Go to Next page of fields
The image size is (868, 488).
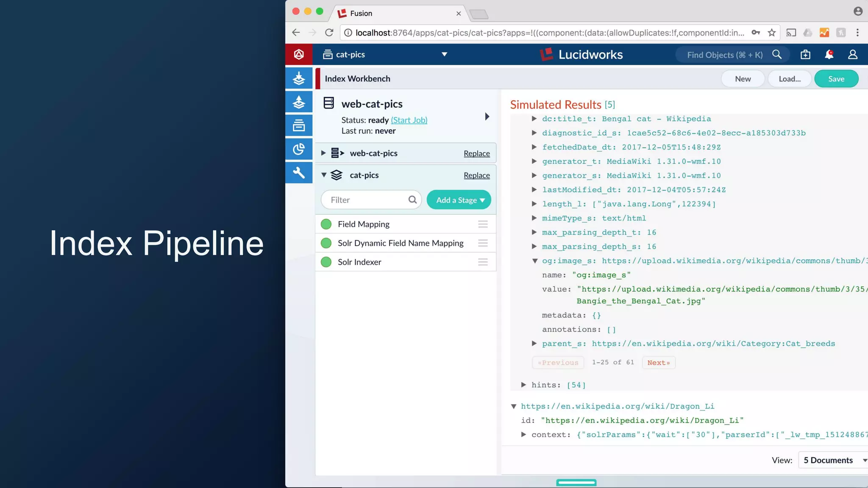pos(659,363)
